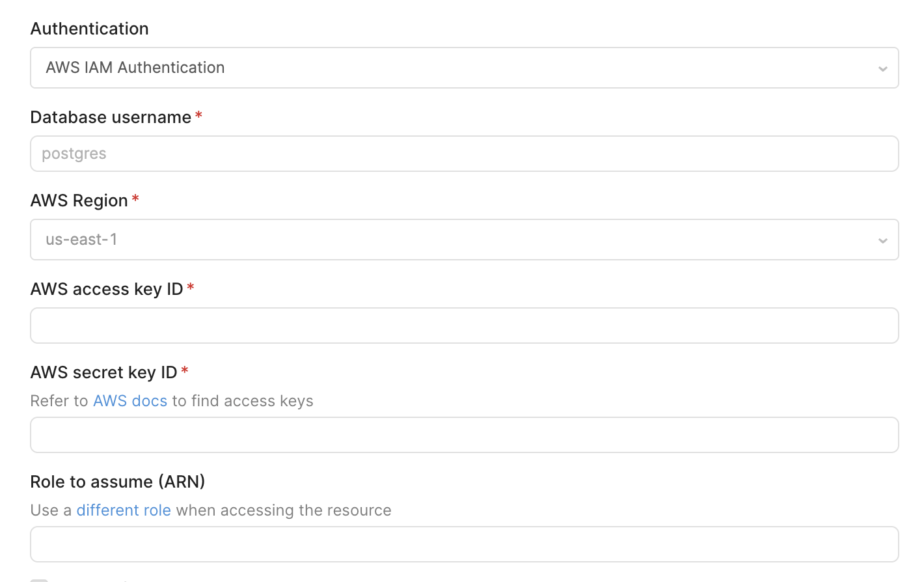Click the red required asterisk beside Database username

(x=198, y=115)
